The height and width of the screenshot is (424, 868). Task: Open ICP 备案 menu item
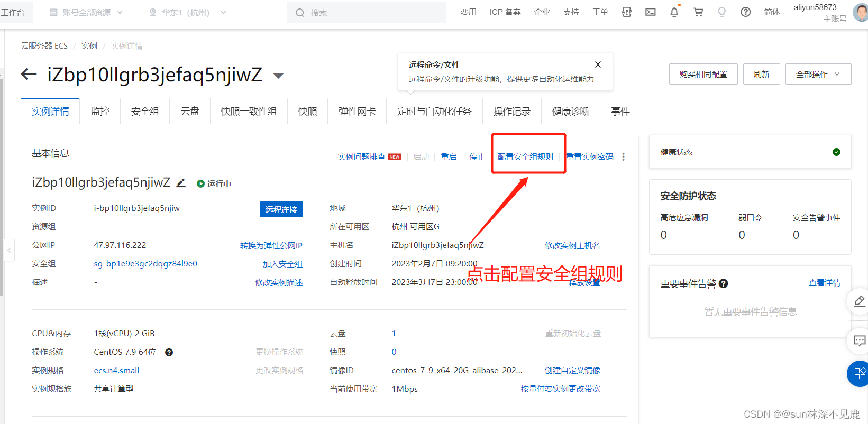505,12
